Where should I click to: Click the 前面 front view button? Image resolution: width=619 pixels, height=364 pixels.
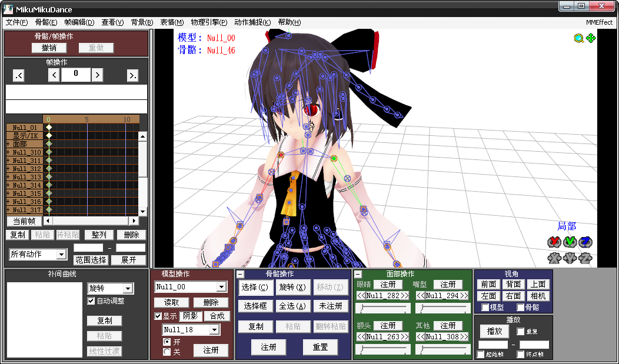tap(489, 285)
